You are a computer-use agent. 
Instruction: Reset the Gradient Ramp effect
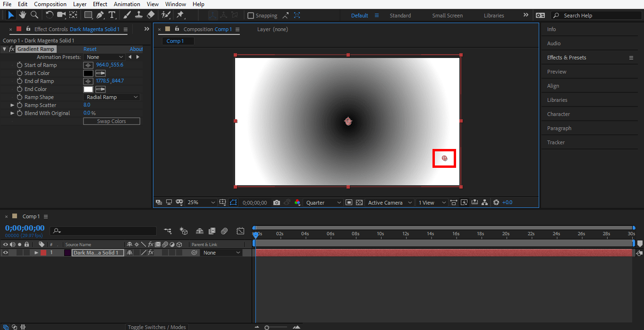(x=90, y=49)
